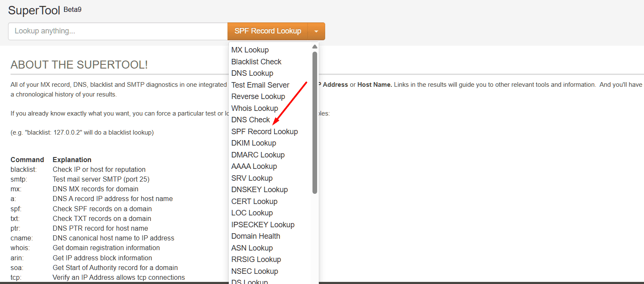Select RRSIG Lookup entry
Image resolution: width=644 pixels, height=284 pixels.
[x=256, y=259]
